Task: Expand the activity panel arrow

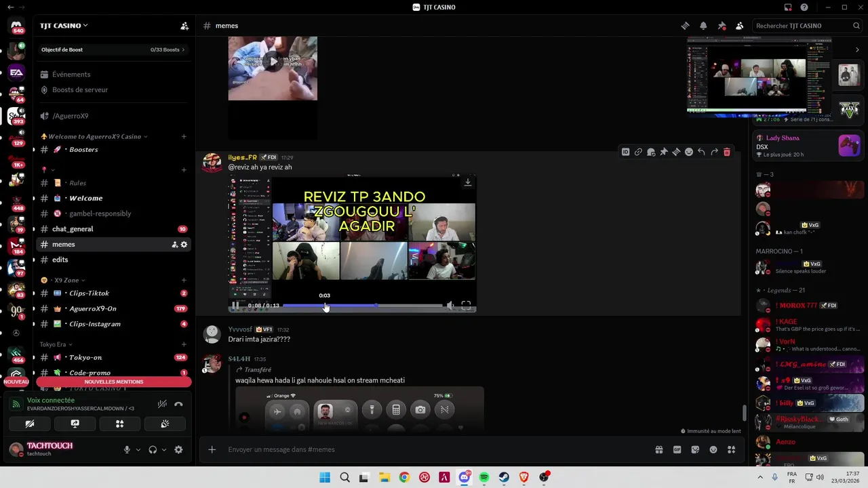Action: point(857,49)
